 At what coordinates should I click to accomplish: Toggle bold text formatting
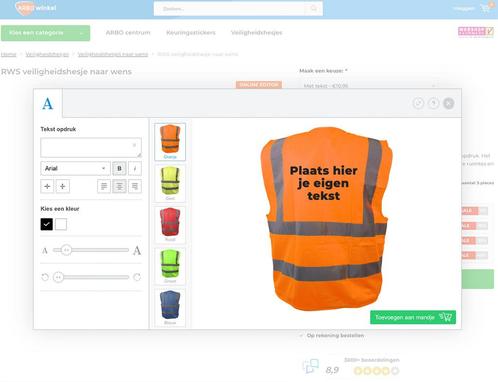click(x=119, y=168)
